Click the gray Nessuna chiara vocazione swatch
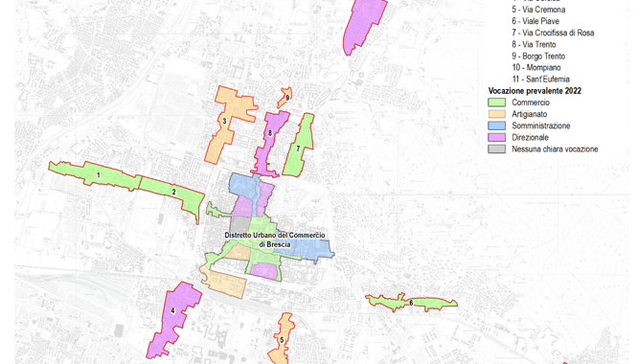 496,149
